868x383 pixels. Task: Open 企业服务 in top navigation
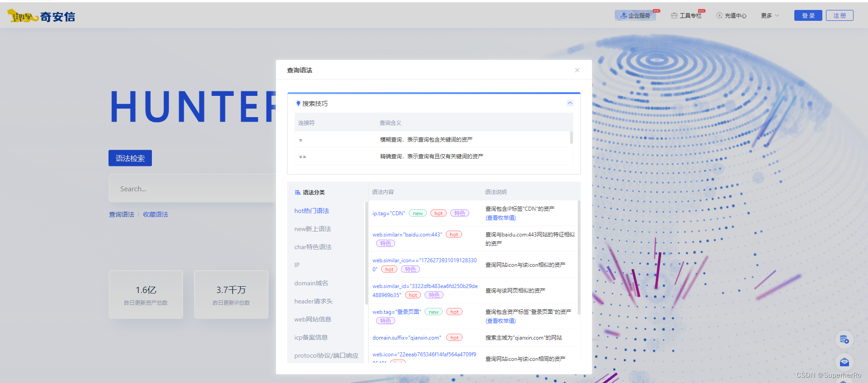click(635, 15)
